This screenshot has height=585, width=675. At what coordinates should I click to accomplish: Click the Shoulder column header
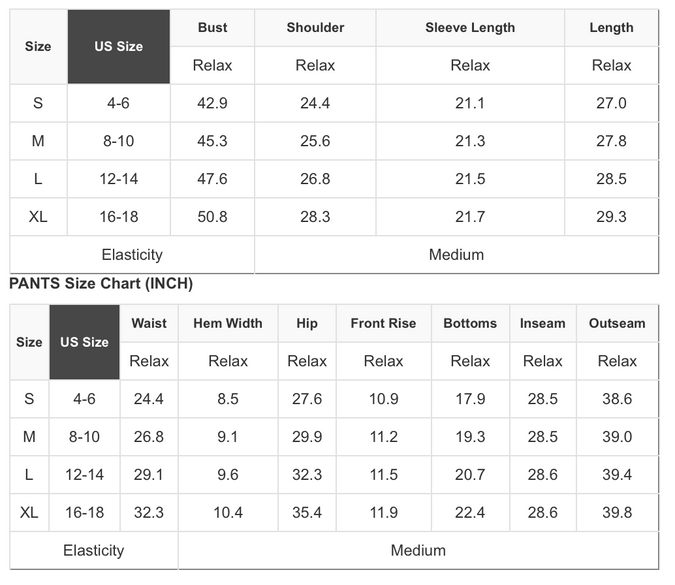tap(315, 28)
